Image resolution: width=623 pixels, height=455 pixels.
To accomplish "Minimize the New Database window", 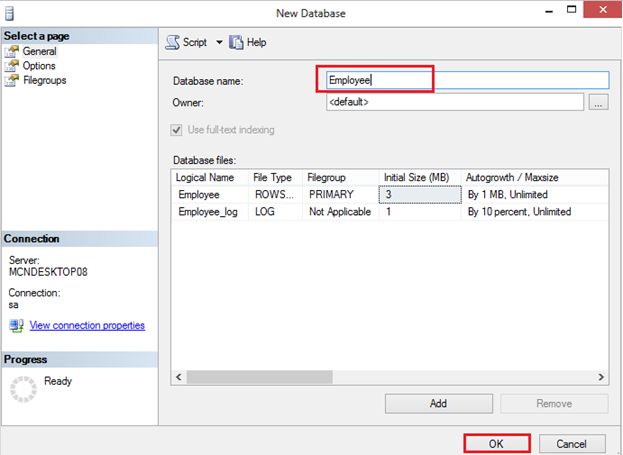I will [549, 12].
